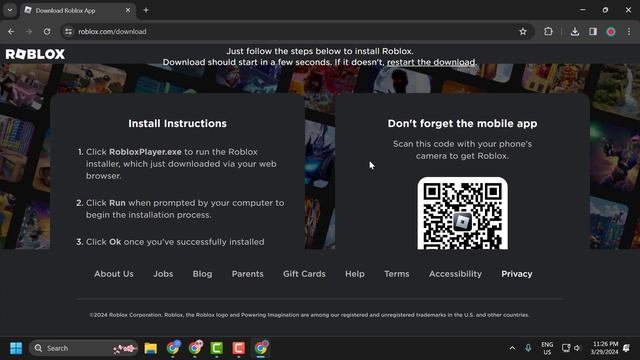Open the Accessibility footer link
This screenshot has height=360, width=640.
tap(455, 274)
